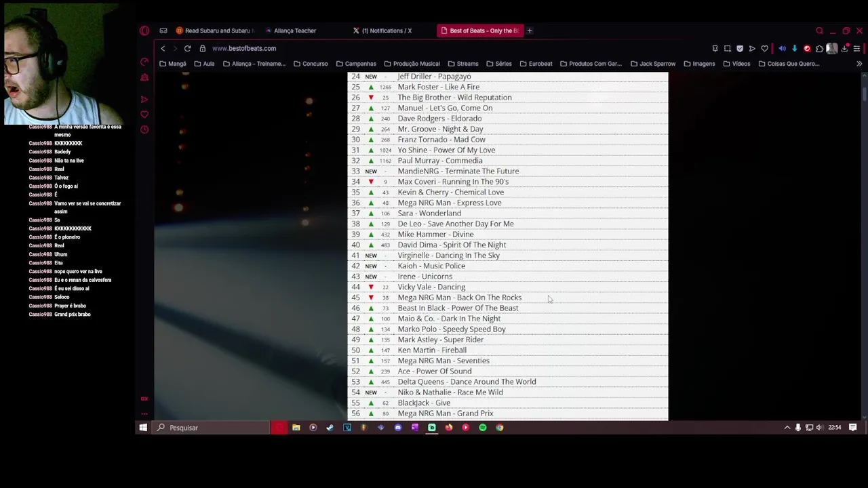The image size is (868, 488).
Task: Open the Windows notification center icon
Action: click(x=853, y=428)
